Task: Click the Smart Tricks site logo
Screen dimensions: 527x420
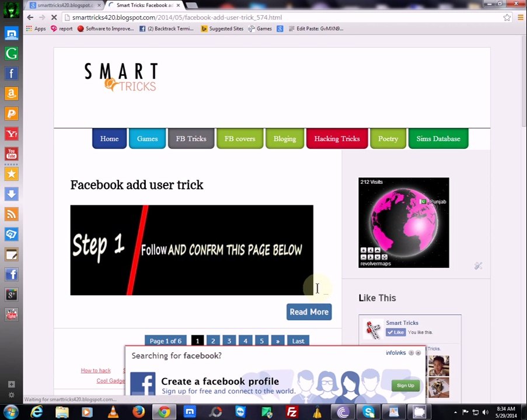Action: (x=121, y=77)
